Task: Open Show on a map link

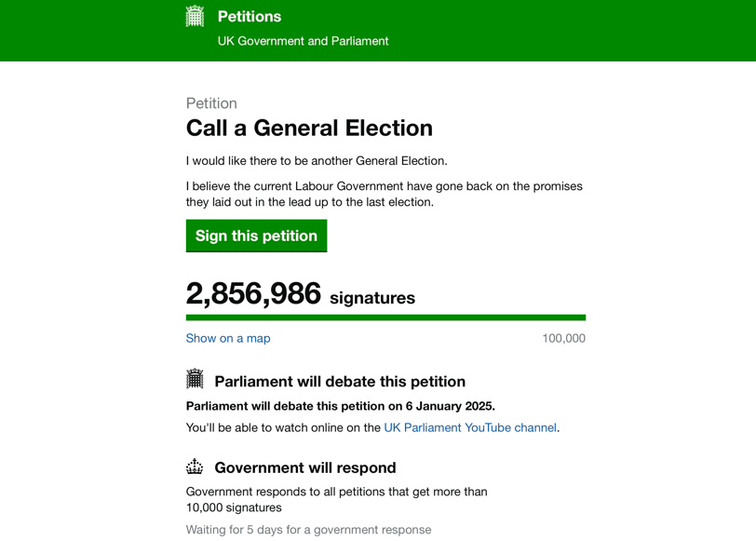Action: [x=228, y=339]
